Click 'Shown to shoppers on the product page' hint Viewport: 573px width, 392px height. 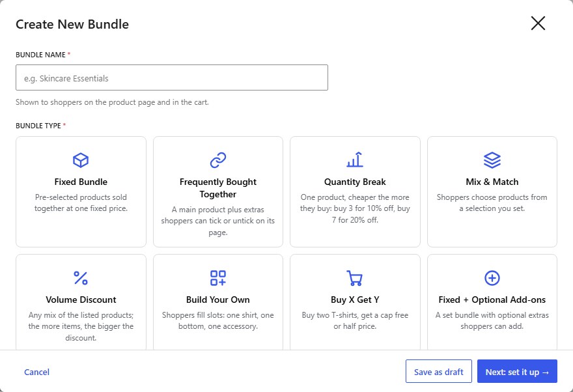pos(112,102)
